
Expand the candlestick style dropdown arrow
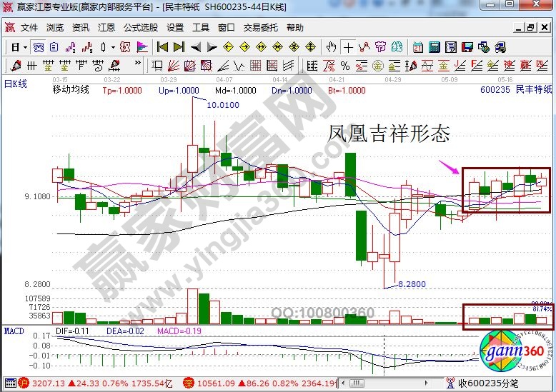113,47
